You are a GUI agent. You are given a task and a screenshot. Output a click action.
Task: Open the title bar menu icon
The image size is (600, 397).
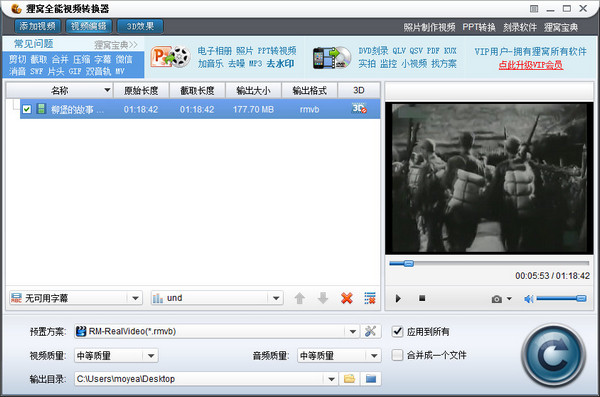coord(534,8)
